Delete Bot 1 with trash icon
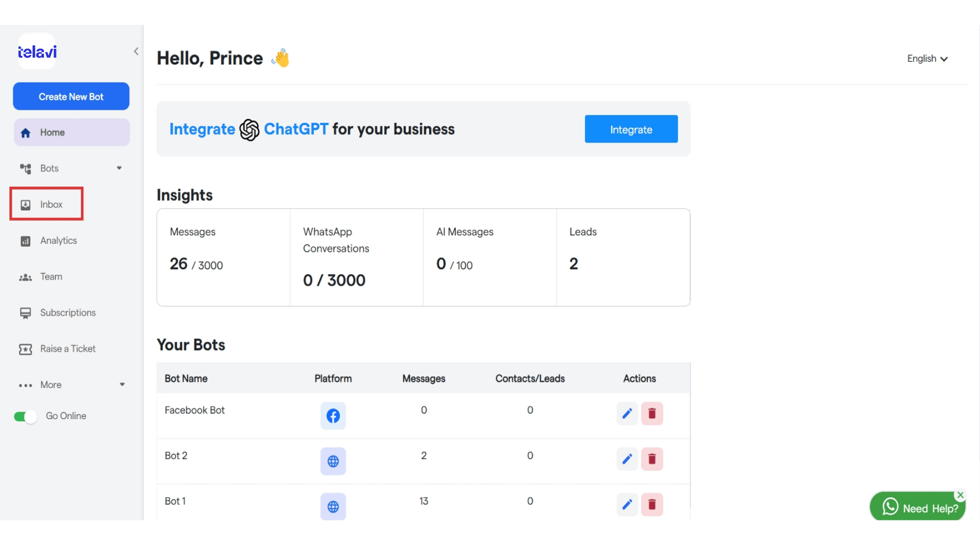Viewport: 980px width, 553px height. [x=652, y=505]
